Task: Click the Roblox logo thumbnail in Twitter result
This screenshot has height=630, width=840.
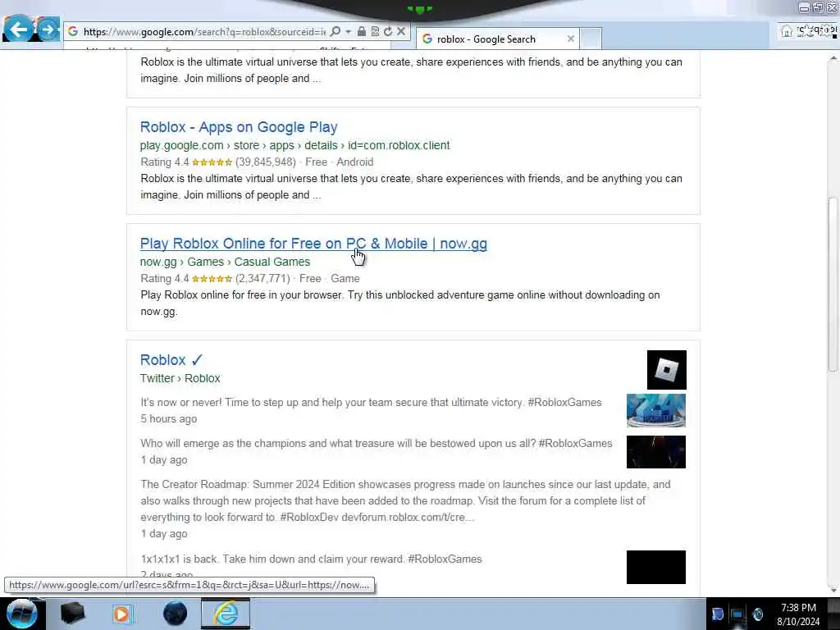Action: (x=666, y=370)
